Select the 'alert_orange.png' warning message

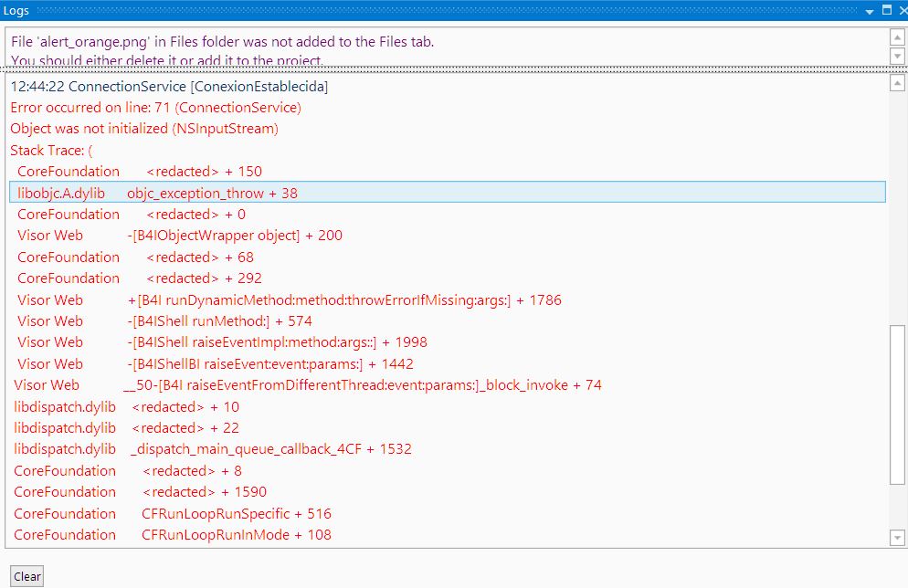tap(222, 50)
